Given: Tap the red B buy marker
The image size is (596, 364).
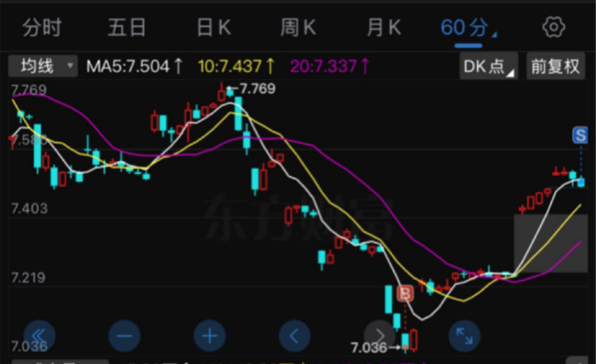Looking at the screenshot, I should tap(405, 294).
